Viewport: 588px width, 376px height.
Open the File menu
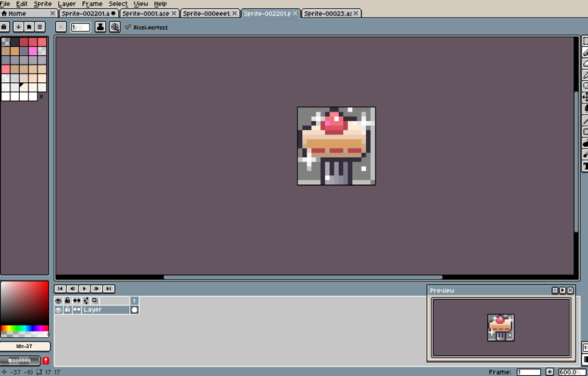5,4
